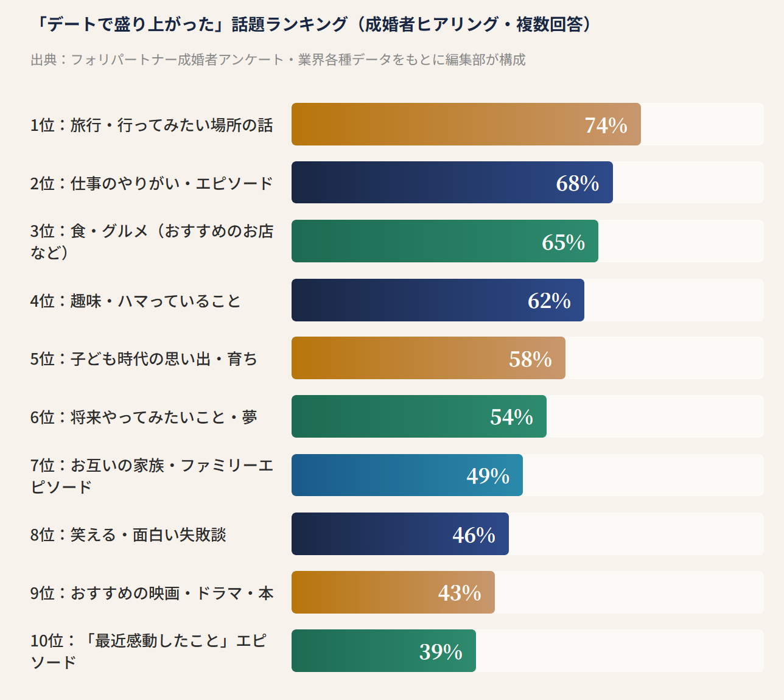Click the 39% green bar in tenth place

[383, 651]
